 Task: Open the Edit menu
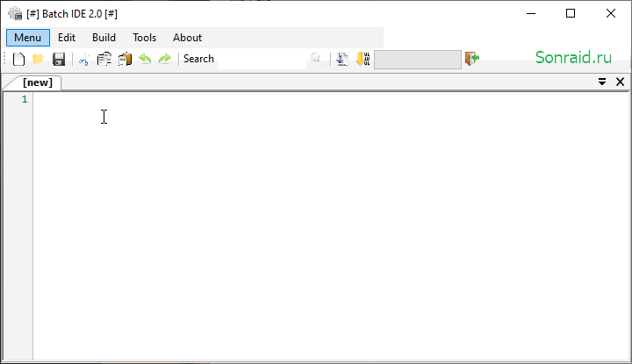(x=67, y=38)
